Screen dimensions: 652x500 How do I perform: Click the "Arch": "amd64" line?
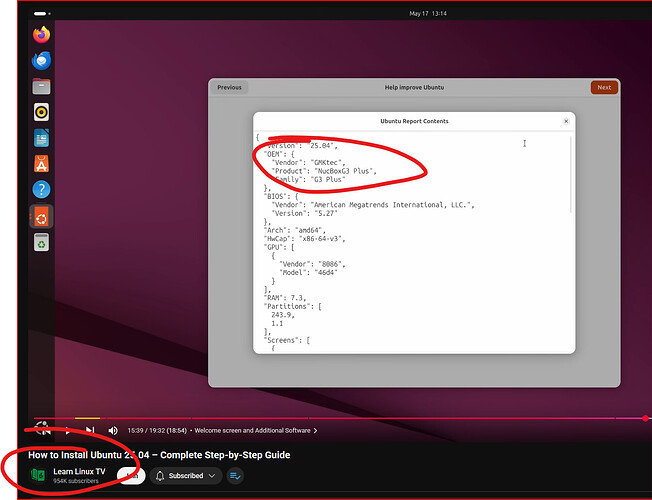(x=294, y=230)
